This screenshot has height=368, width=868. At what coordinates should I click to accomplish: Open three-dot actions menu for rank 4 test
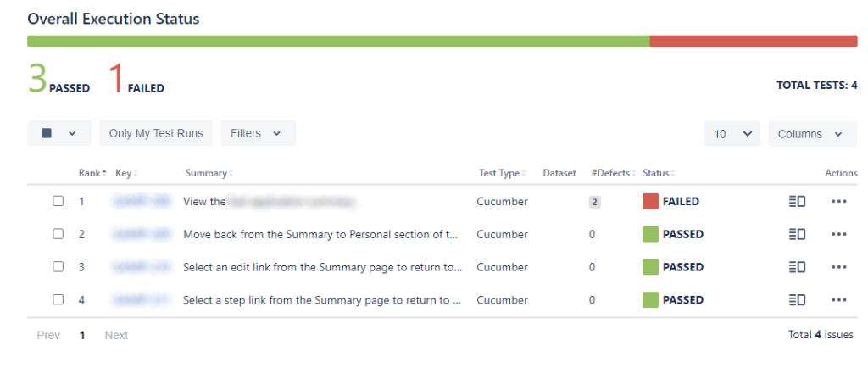pyautogui.click(x=838, y=300)
